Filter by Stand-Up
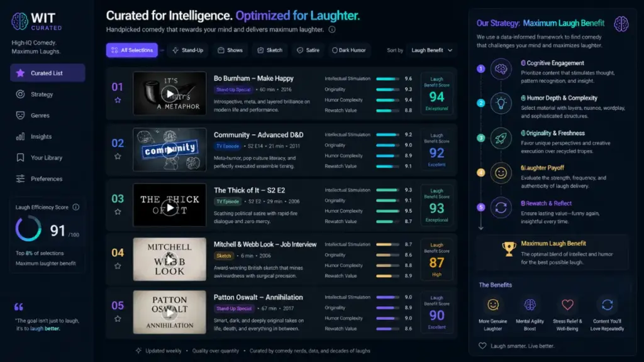Image resolution: width=644 pixels, height=362 pixels. pyautogui.click(x=188, y=50)
